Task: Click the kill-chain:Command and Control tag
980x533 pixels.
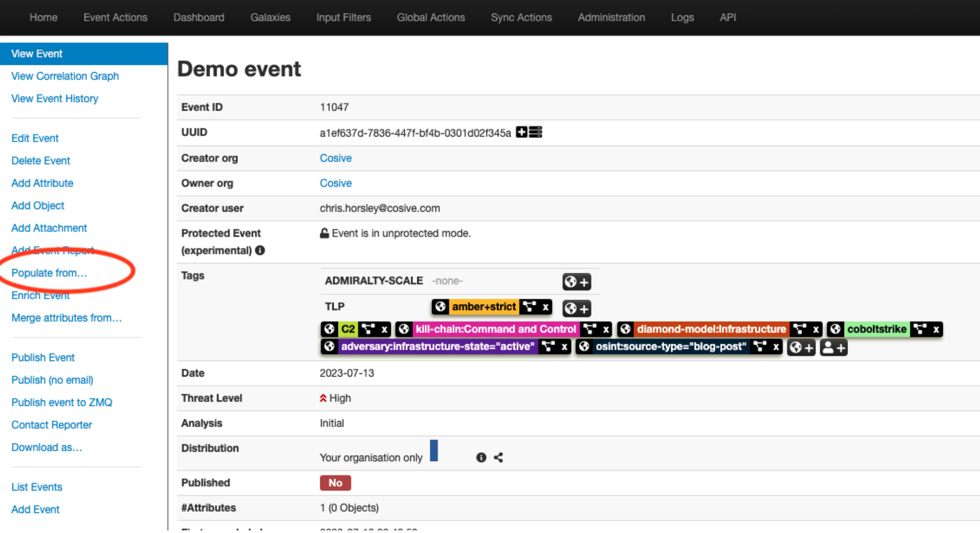Action: point(495,329)
